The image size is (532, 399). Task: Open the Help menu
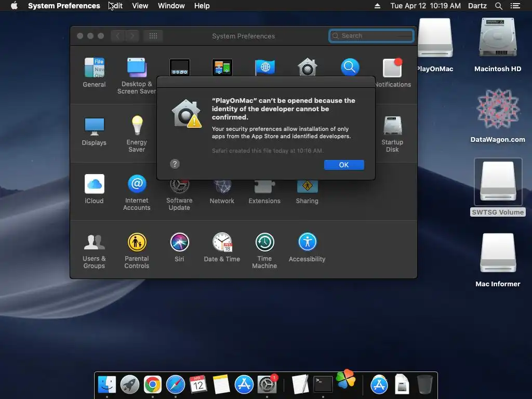point(202,6)
